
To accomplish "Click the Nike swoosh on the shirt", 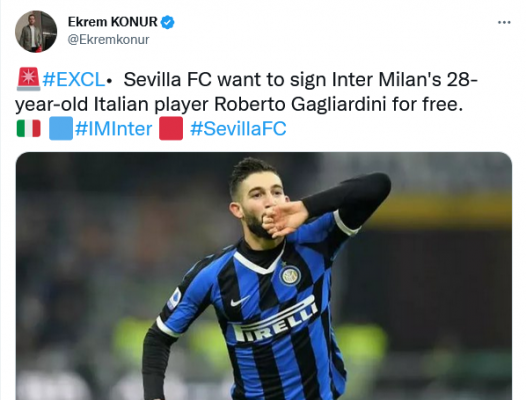I will coord(240,301).
